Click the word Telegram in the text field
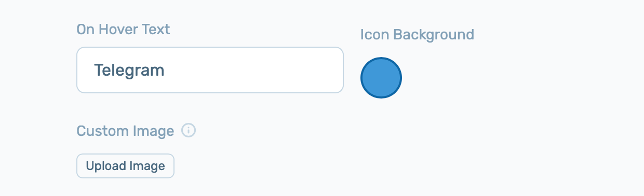 [x=129, y=70]
